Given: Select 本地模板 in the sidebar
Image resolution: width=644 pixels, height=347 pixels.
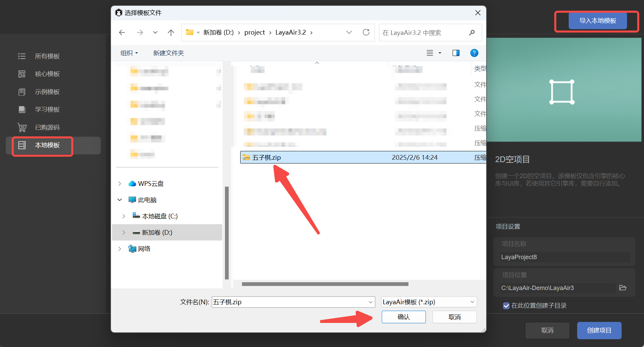Looking at the screenshot, I should [48, 145].
